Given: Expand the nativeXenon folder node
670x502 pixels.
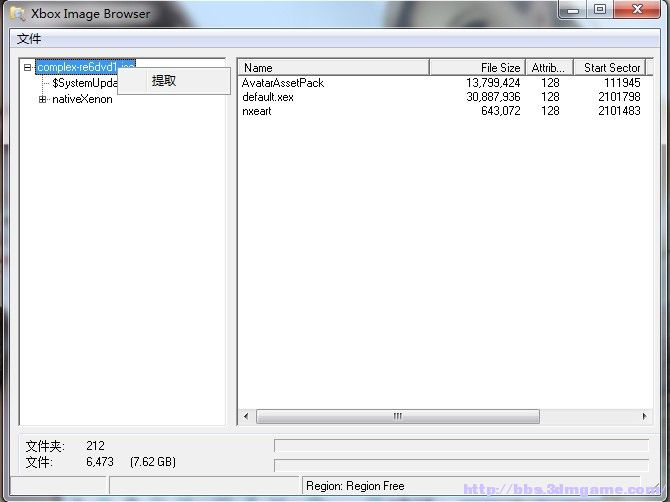Looking at the screenshot, I should click(42, 99).
